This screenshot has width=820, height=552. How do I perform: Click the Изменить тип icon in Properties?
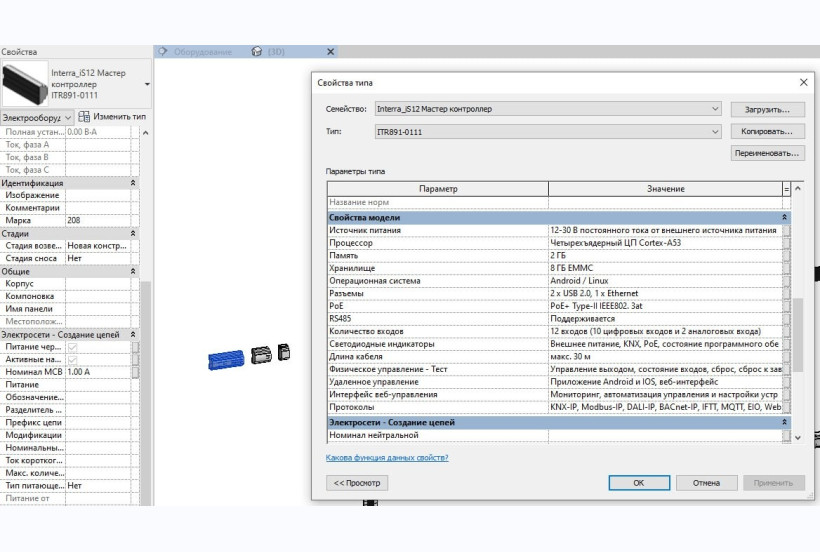pos(84,117)
